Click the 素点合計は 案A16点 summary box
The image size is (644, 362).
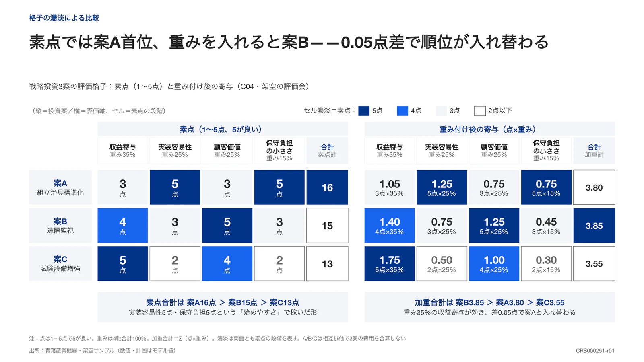click(223, 307)
